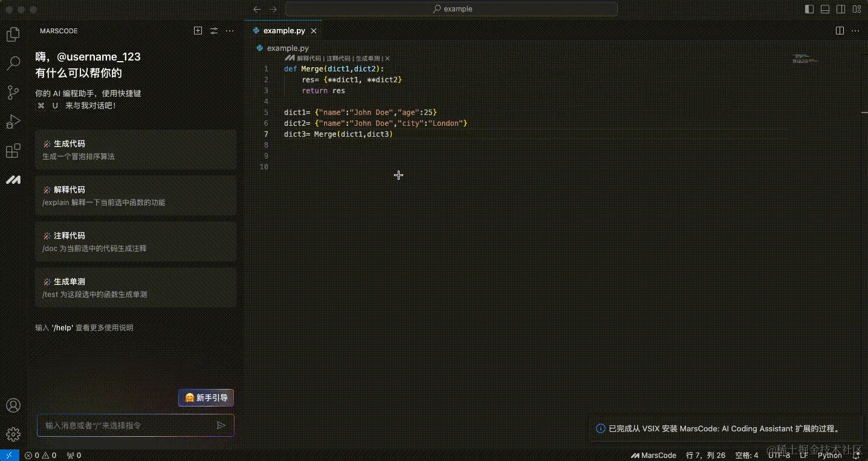Close the example.py tab
868x461 pixels.
(314, 31)
